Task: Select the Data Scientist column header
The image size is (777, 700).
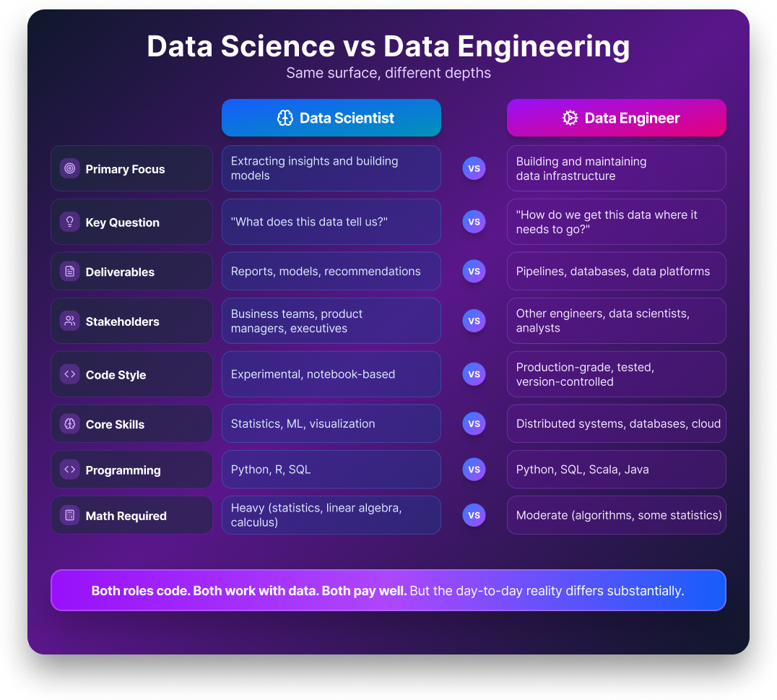Action: coord(331,118)
